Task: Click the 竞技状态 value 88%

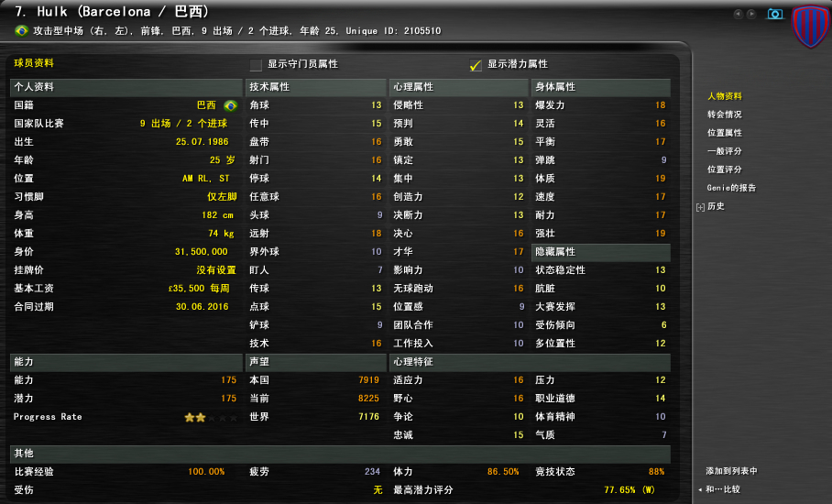Action: pyautogui.click(x=656, y=472)
